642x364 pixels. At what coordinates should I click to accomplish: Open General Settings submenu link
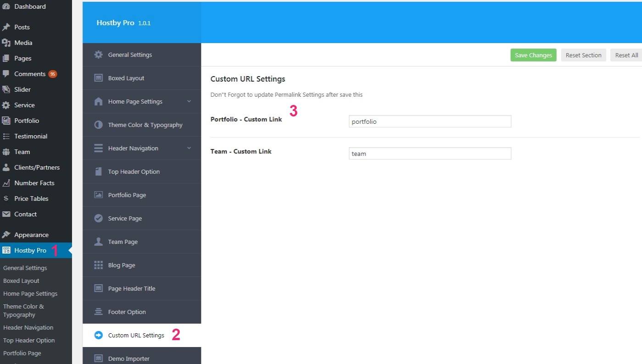(25, 268)
